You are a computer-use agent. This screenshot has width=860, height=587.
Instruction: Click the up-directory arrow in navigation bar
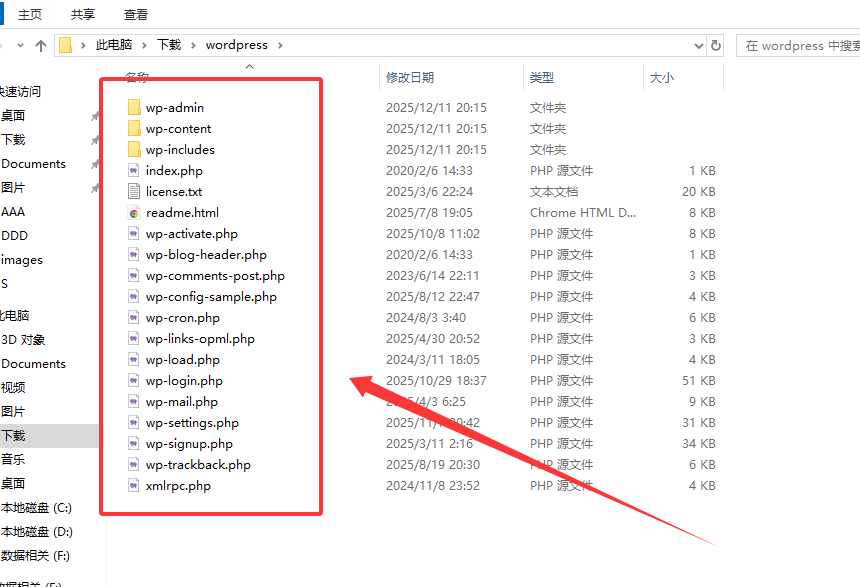tap(41, 45)
